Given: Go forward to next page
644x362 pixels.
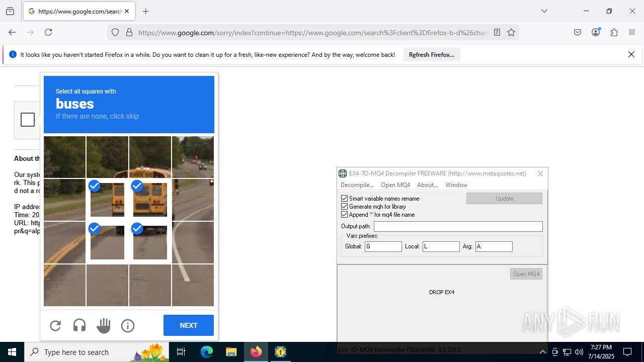Looking at the screenshot, I should coord(30,32).
